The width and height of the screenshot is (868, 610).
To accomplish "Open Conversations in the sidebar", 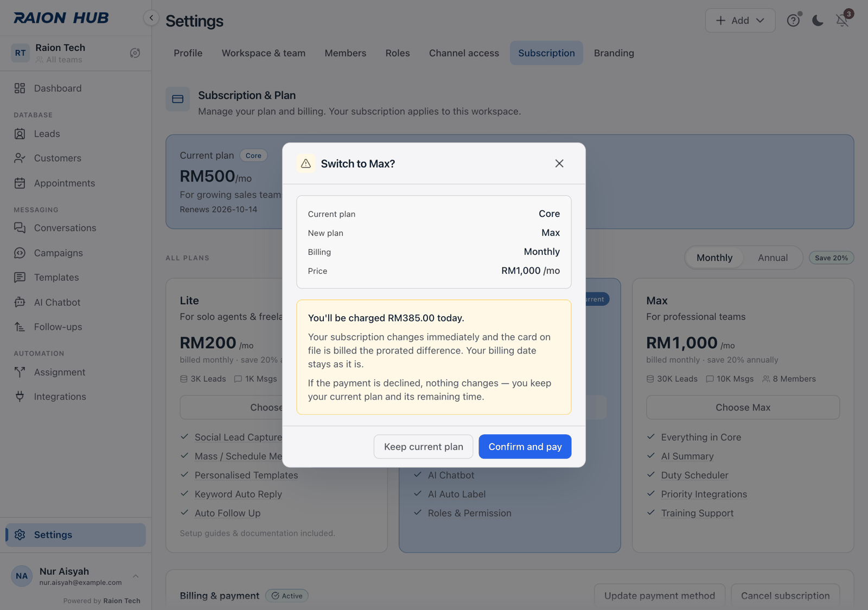I will click(75, 228).
